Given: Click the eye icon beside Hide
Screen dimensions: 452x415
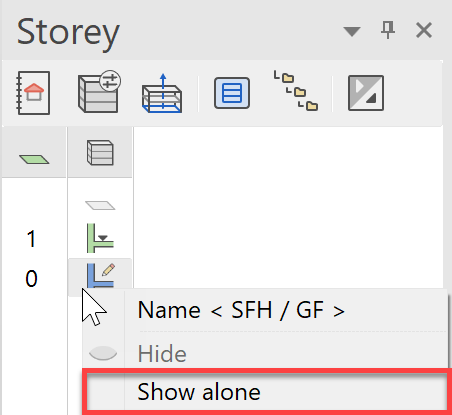Looking at the screenshot, I should 103,353.
